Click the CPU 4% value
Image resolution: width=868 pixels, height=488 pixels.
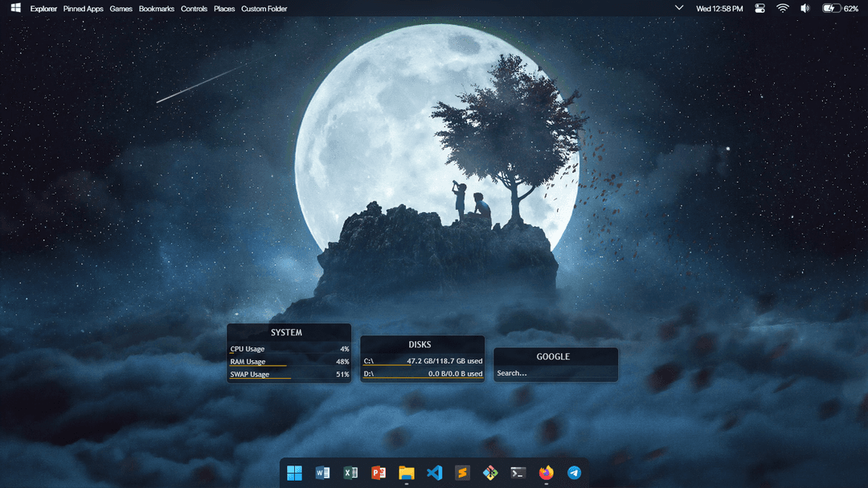(344, 349)
